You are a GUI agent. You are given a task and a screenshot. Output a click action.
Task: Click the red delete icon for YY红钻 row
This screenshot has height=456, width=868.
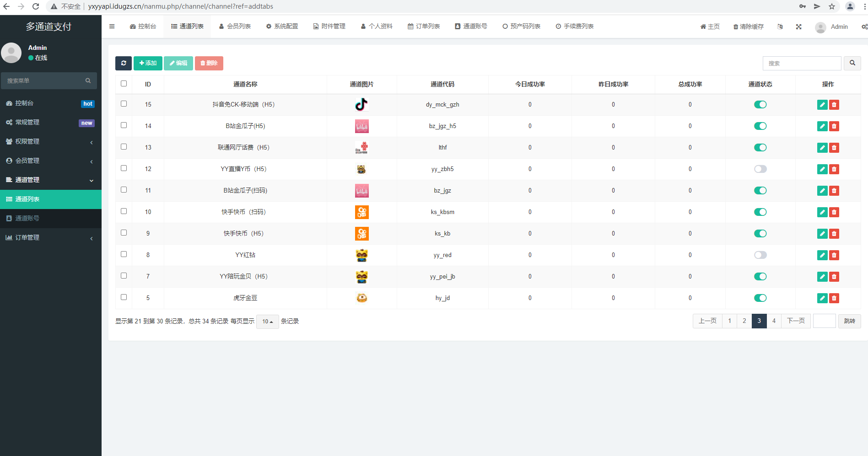point(834,255)
